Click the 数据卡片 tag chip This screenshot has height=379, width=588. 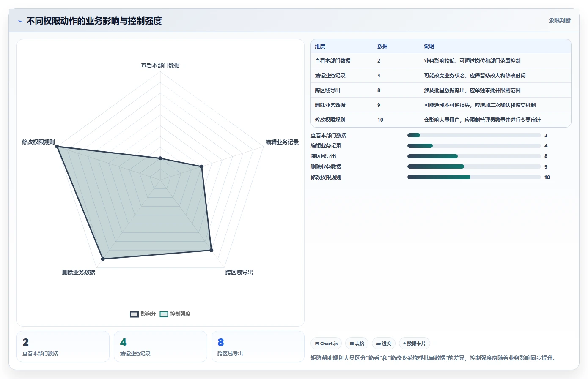point(415,344)
